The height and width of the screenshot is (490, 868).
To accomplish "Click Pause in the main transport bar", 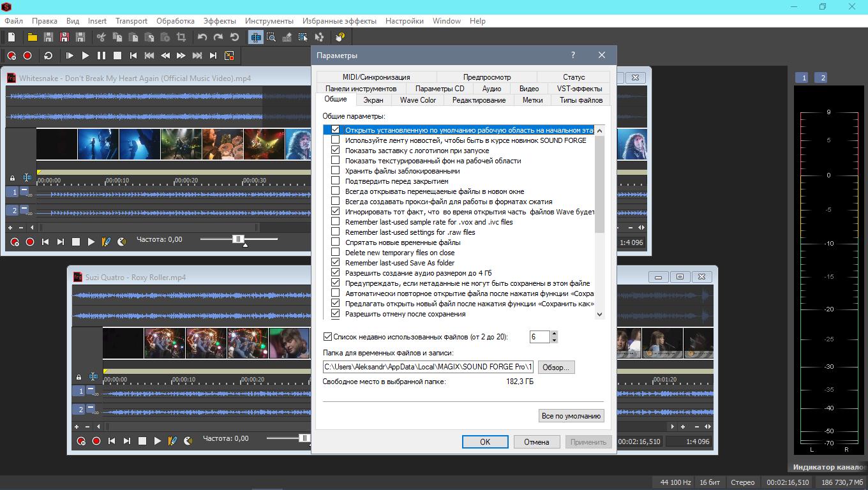I will (101, 56).
